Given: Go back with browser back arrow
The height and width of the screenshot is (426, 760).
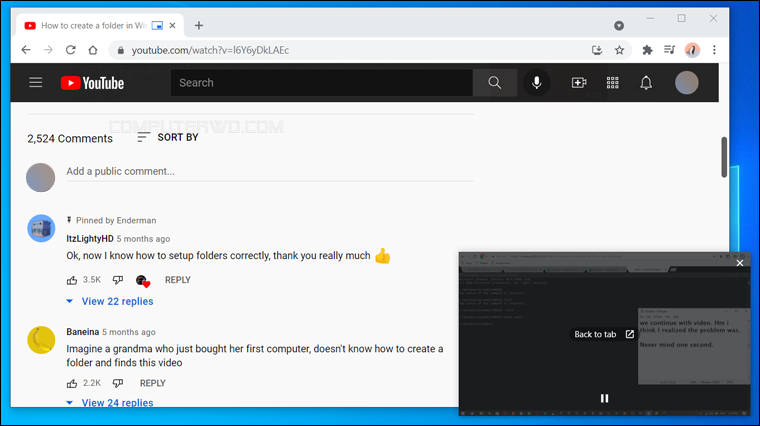Looking at the screenshot, I should 26,50.
